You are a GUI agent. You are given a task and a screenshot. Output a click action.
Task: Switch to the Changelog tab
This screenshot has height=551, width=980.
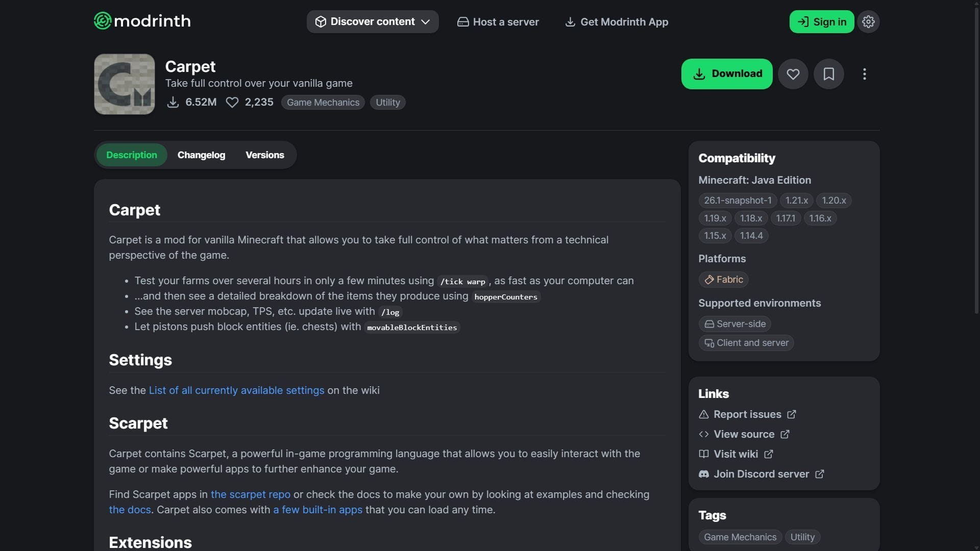tap(201, 155)
